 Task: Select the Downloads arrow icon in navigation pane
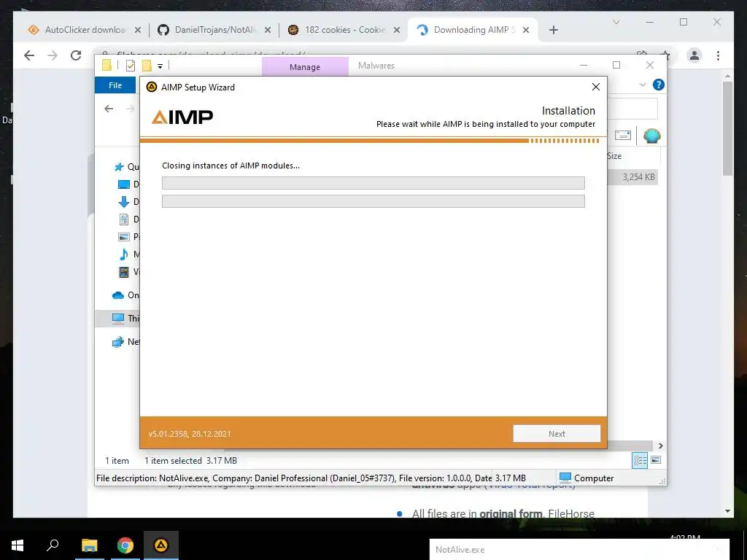point(124,202)
